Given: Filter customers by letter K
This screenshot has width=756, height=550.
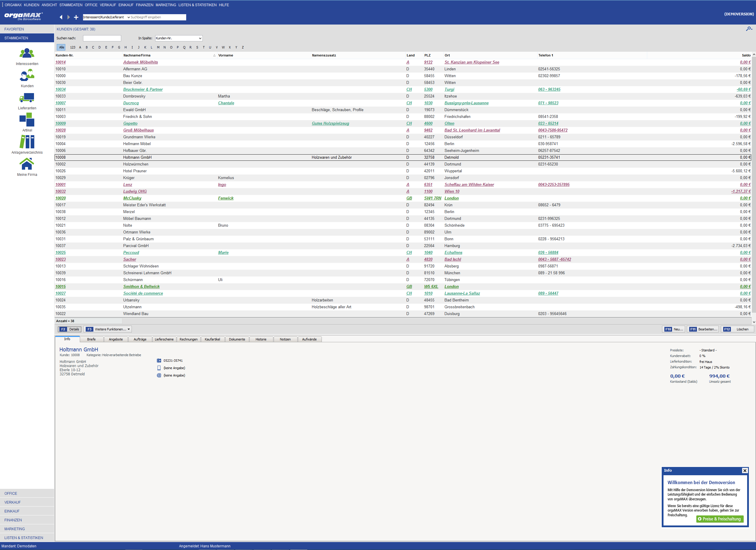Looking at the screenshot, I should coord(145,47).
